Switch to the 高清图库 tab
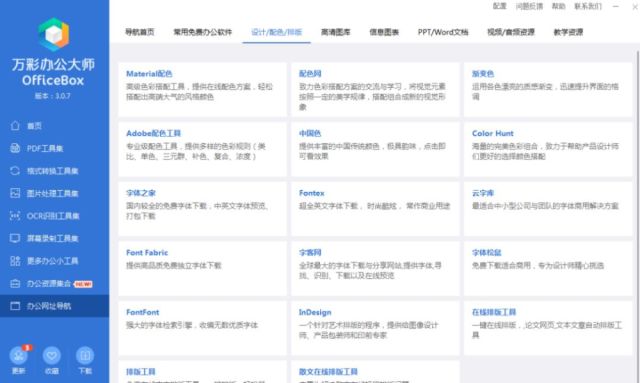Image resolution: width=640 pixels, height=383 pixels. click(336, 32)
